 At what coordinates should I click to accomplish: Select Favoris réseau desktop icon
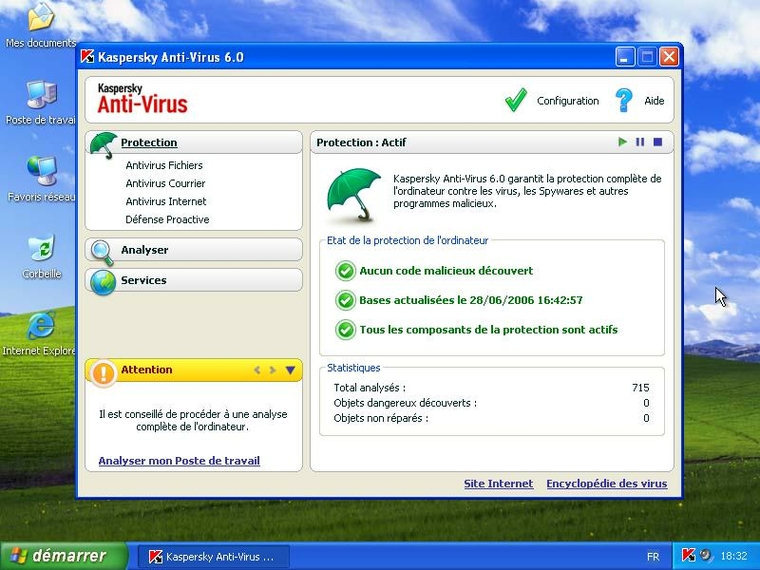pyautogui.click(x=41, y=179)
